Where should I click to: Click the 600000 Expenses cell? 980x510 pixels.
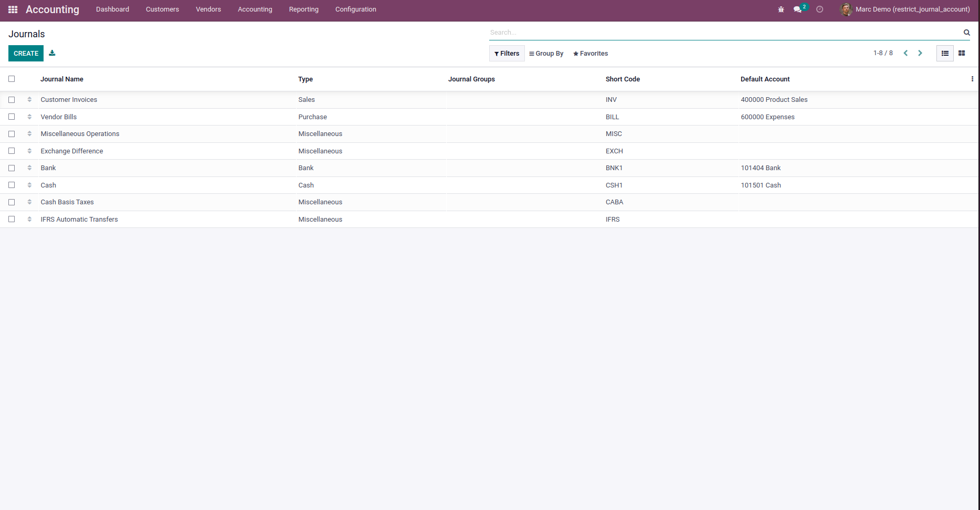[768, 117]
